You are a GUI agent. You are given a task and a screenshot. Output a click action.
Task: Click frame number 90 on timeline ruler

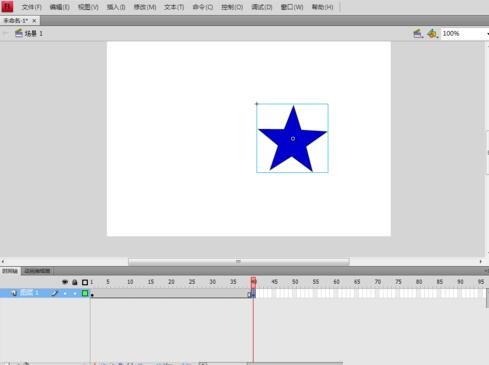pos(460,282)
